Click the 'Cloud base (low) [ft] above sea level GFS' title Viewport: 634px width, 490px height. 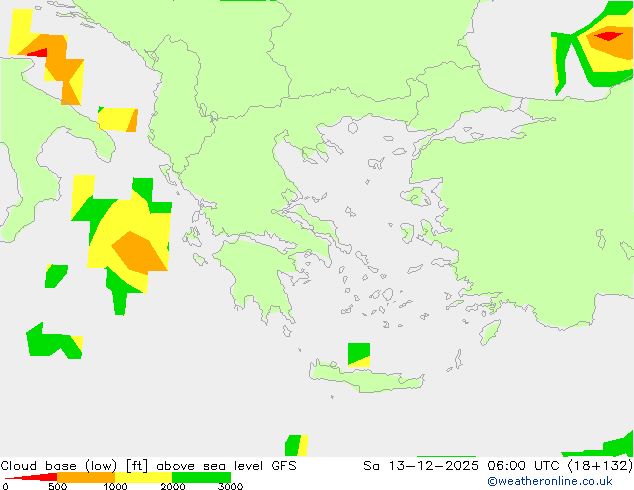click(x=148, y=466)
